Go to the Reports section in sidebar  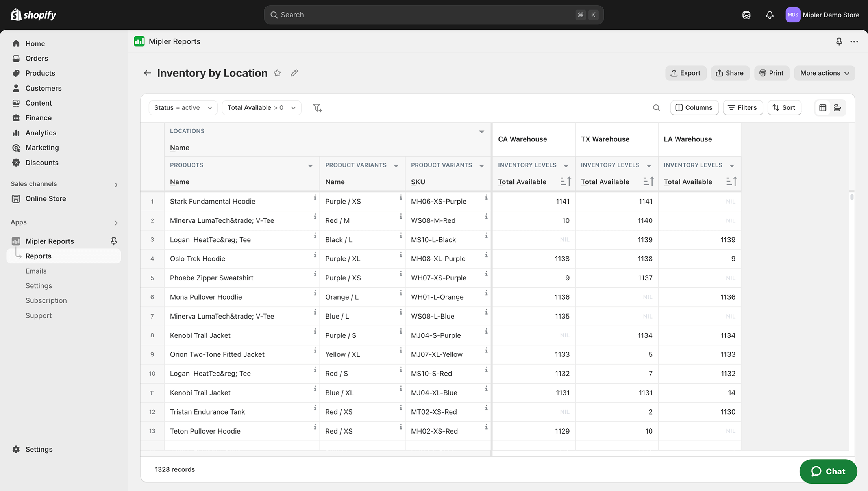(38, 256)
